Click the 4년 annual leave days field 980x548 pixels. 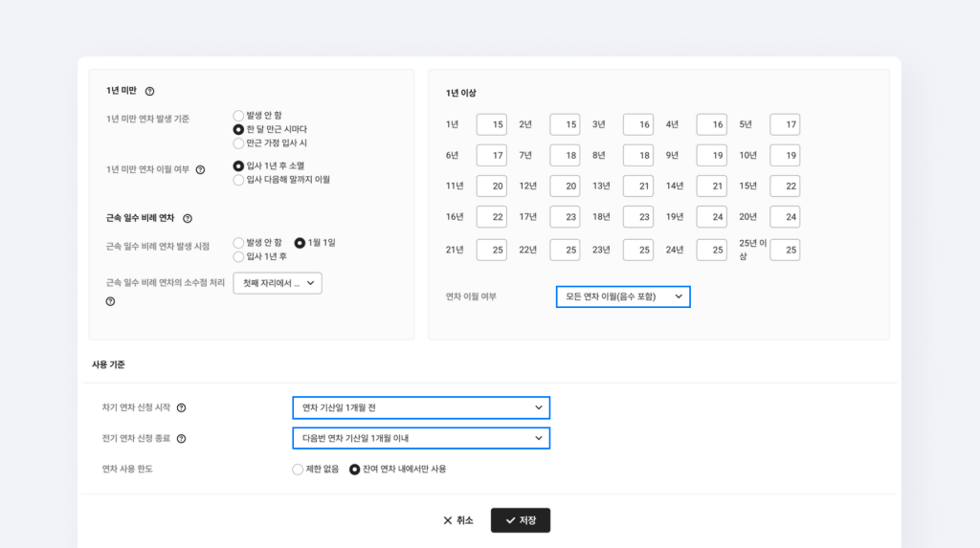point(712,124)
